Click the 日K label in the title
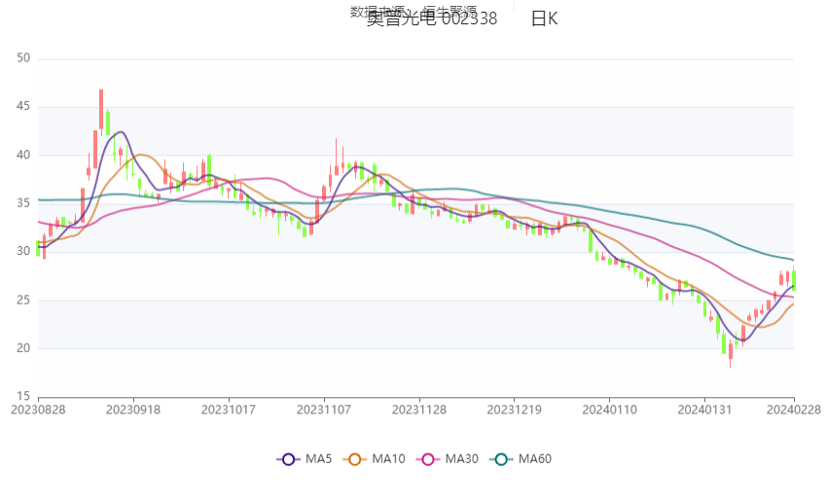The width and height of the screenshot is (827, 504). tap(544, 19)
